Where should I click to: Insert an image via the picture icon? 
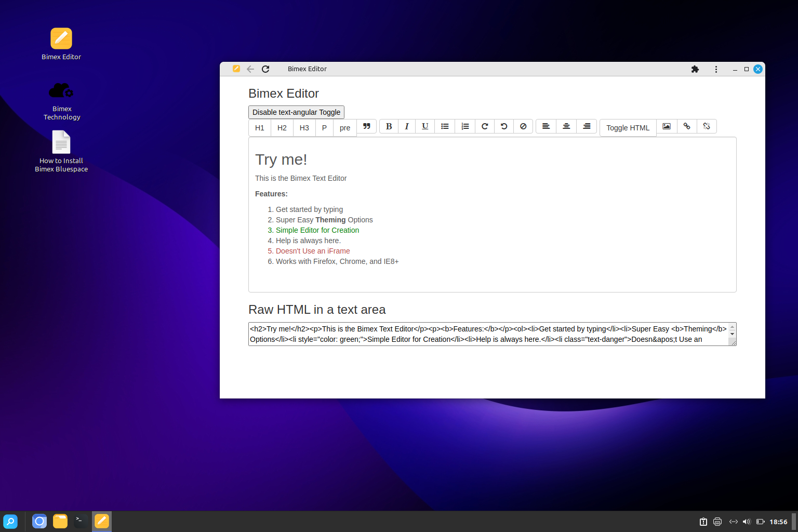pos(667,126)
